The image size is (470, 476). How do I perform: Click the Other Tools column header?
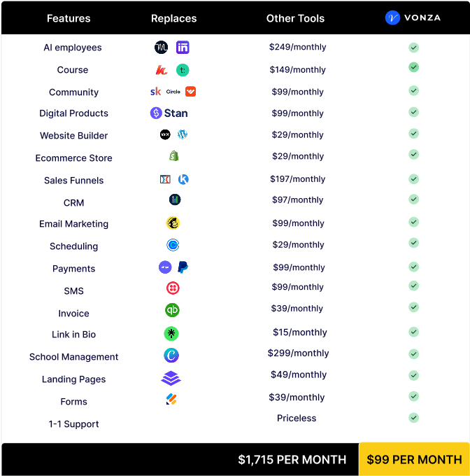click(295, 18)
